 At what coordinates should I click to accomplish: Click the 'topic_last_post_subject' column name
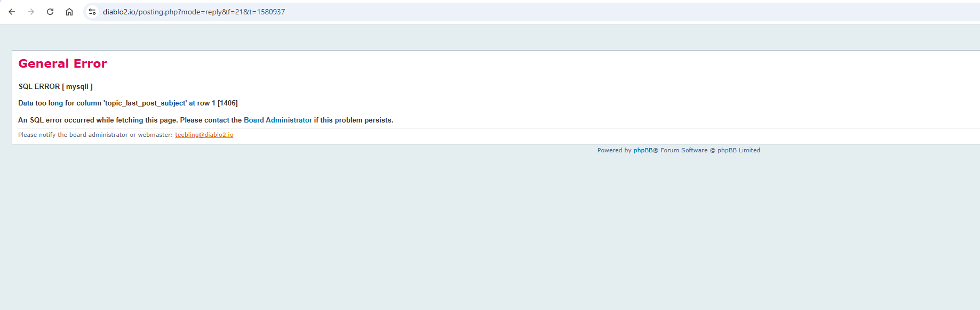[x=145, y=103]
